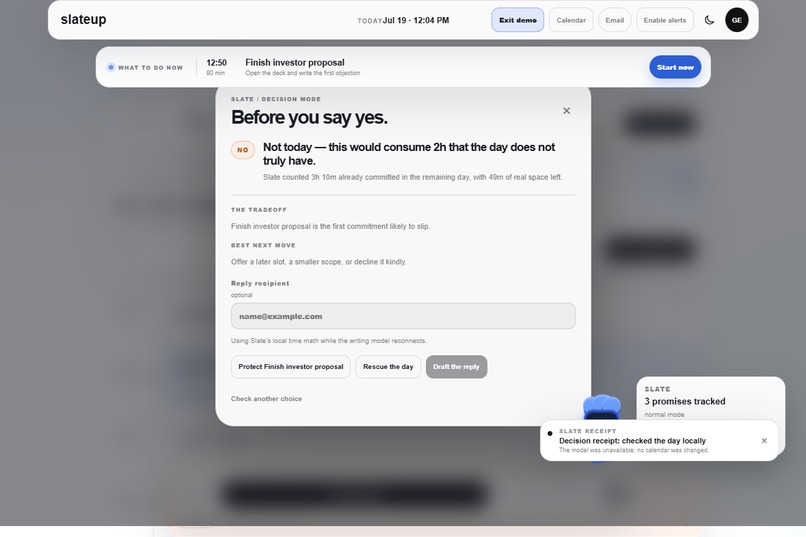Screen dimensions: 806x537
Task: Click the NO verdict badge
Action: [243, 150]
